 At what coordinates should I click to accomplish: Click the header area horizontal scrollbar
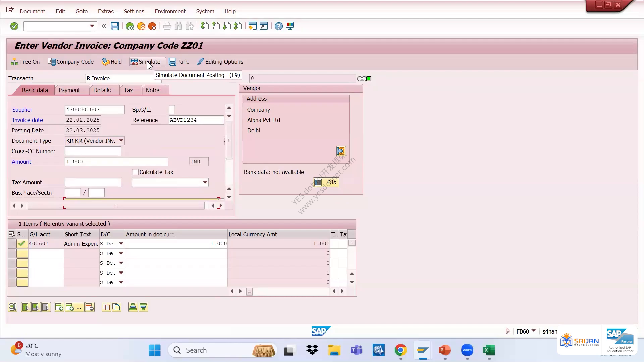coord(116,206)
